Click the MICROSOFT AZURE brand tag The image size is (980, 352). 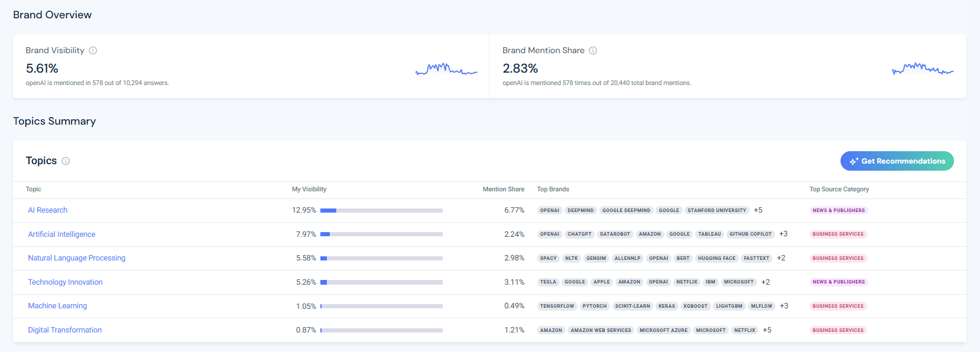point(663,330)
